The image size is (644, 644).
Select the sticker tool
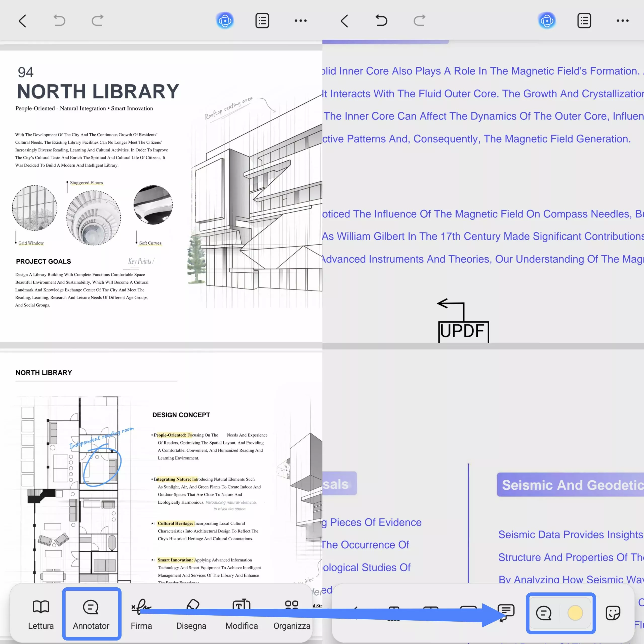pos(613,613)
